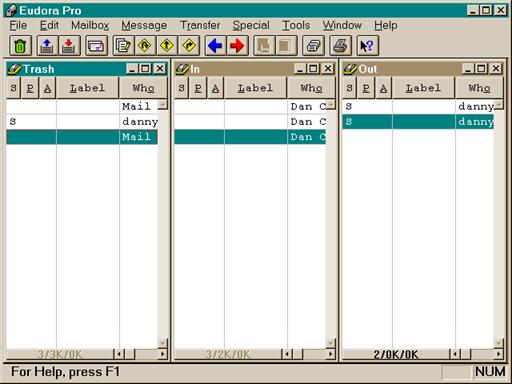Select second Dan C message in In
The height and width of the screenshot is (384, 512).
pyautogui.click(x=250, y=122)
